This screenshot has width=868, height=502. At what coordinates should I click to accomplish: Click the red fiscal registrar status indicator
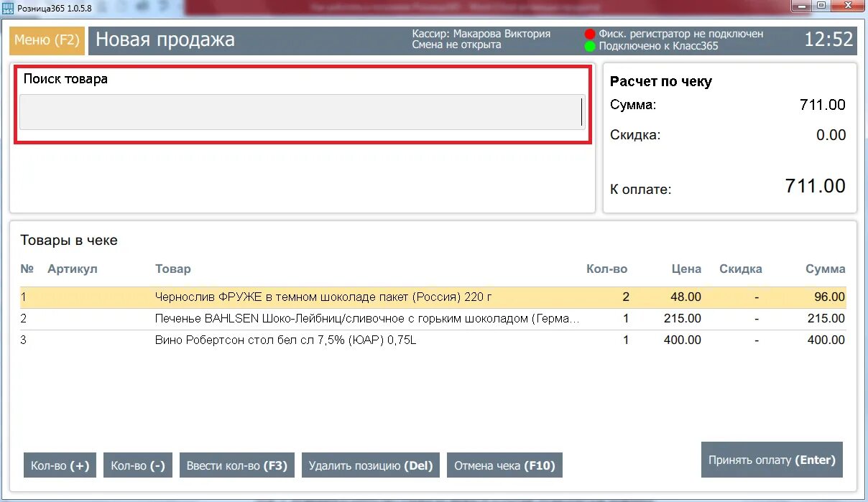(x=591, y=34)
